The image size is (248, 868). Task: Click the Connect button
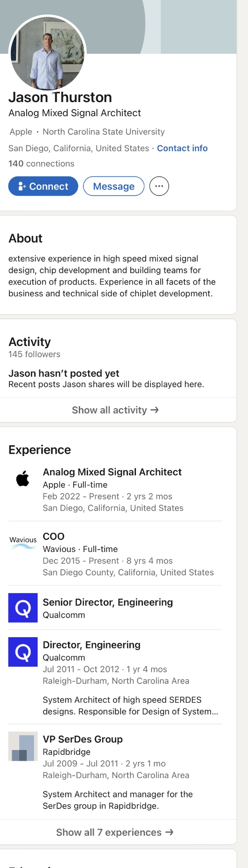[x=43, y=186]
